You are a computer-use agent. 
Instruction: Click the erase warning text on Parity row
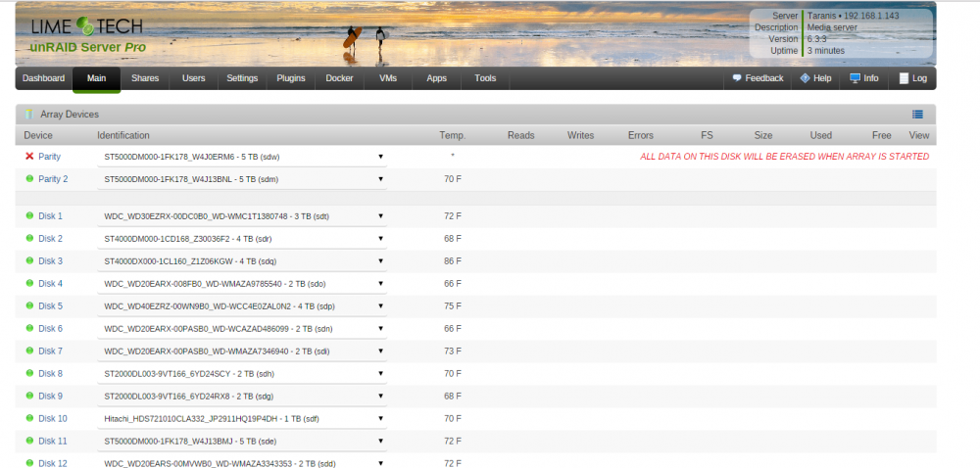784,157
